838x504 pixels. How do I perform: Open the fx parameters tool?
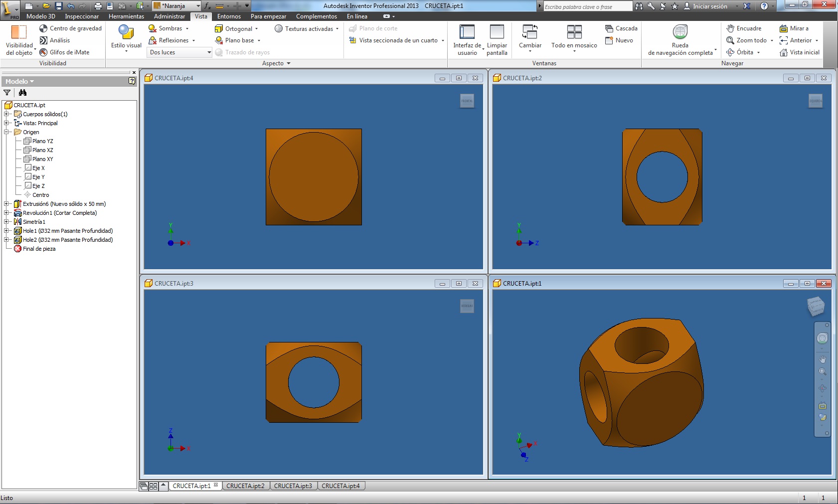[207, 6]
